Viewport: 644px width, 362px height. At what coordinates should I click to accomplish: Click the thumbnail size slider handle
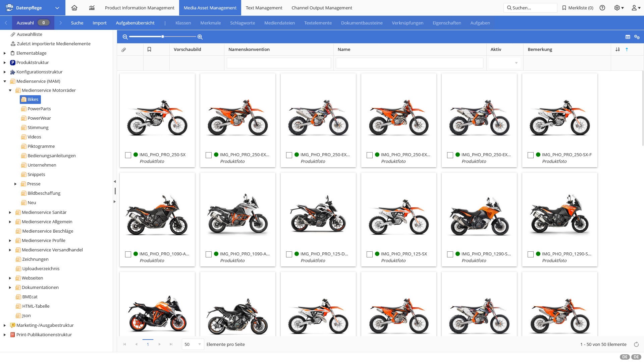(163, 37)
